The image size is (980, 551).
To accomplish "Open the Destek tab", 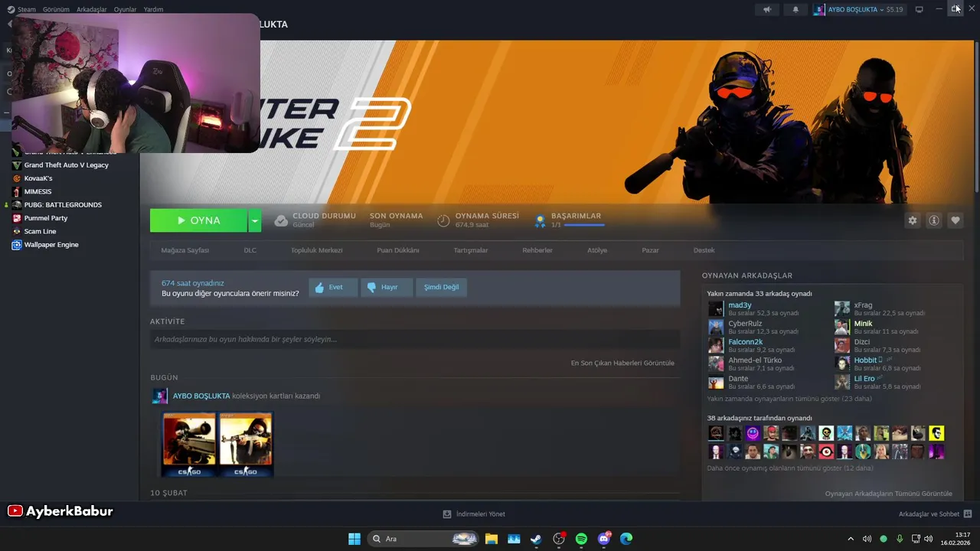I will (x=704, y=250).
